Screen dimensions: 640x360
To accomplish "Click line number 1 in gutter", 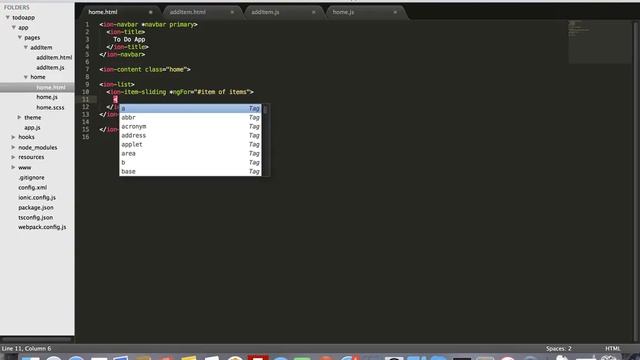I will (x=87, y=24).
